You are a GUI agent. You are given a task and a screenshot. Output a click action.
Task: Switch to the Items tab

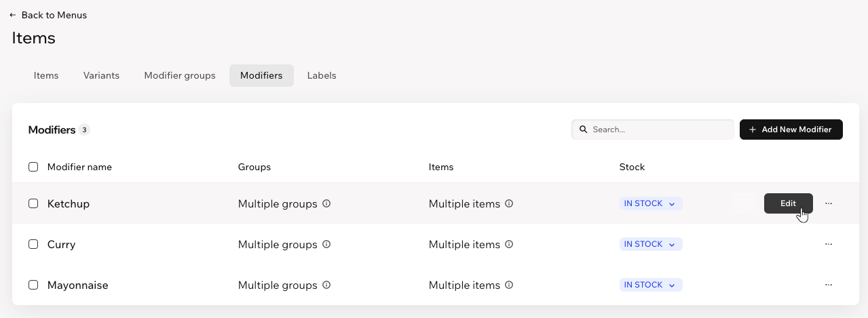tap(46, 75)
